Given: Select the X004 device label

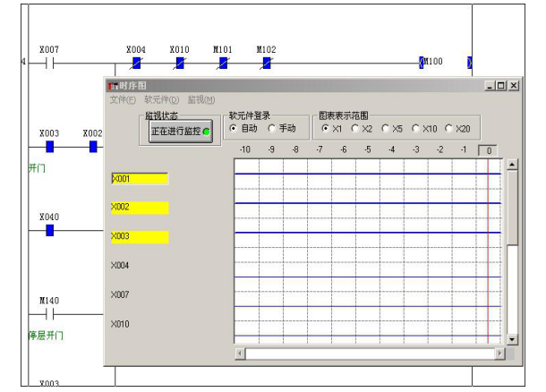Looking at the screenshot, I should point(120,265).
